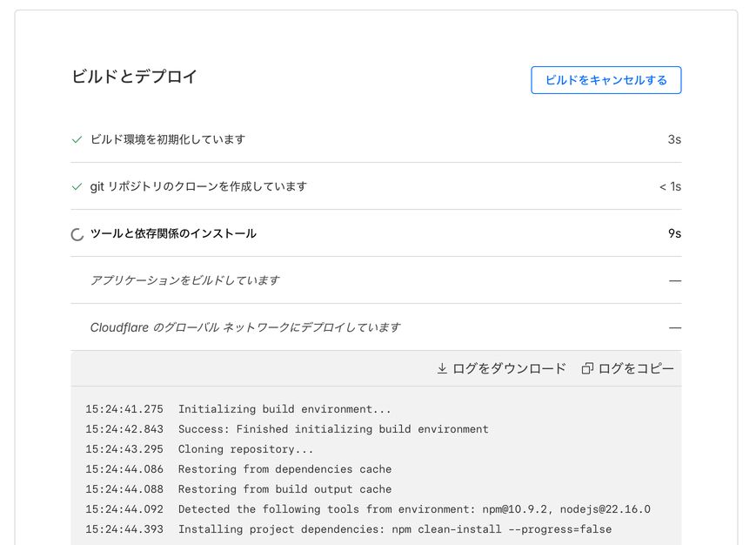Click green checkmark beside ビルド環境を初期化しています
Screen dimensions: 756x545
[x=77, y=139]
